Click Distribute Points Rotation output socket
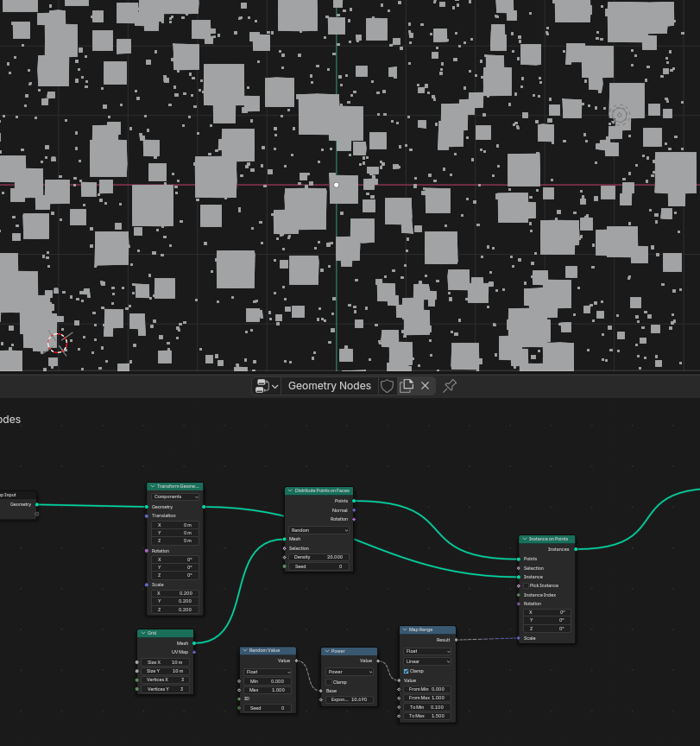The image size is (700, 746). point(354,519)
